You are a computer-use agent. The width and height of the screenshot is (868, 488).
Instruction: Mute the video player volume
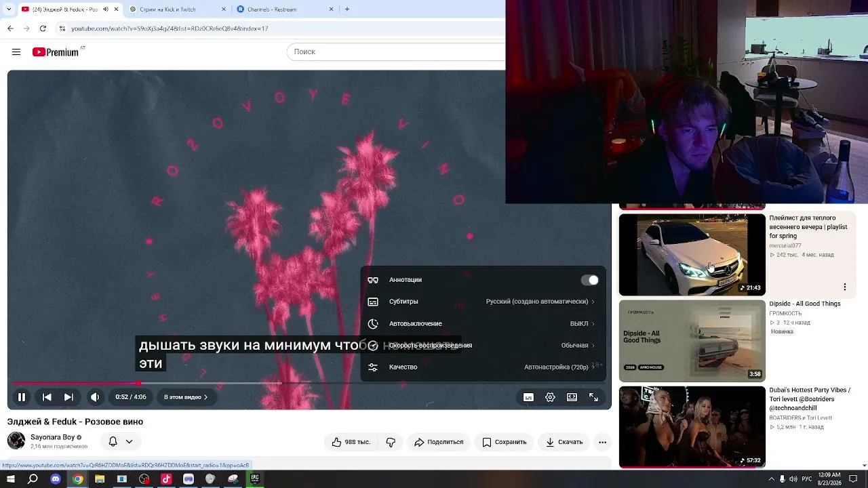(95, 397)
